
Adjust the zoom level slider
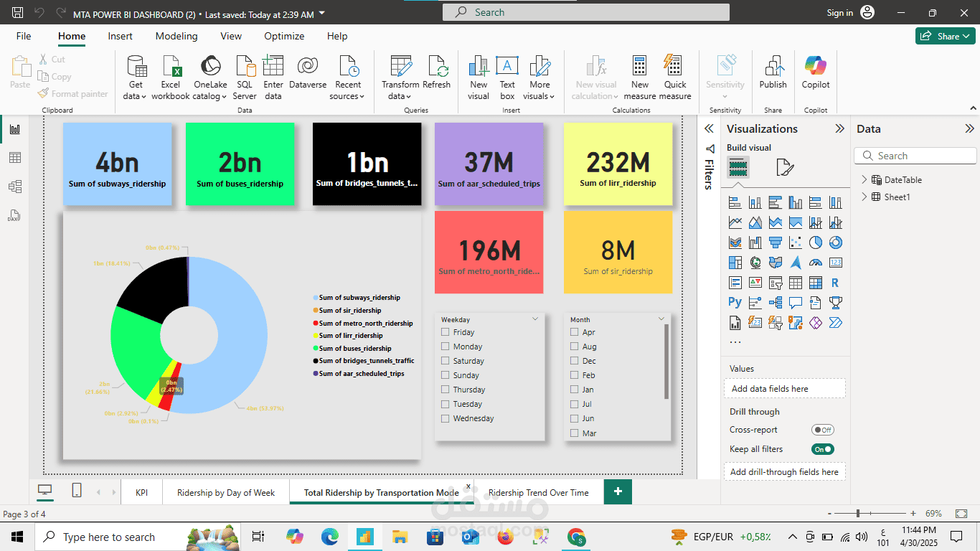[x=857, y=514]
